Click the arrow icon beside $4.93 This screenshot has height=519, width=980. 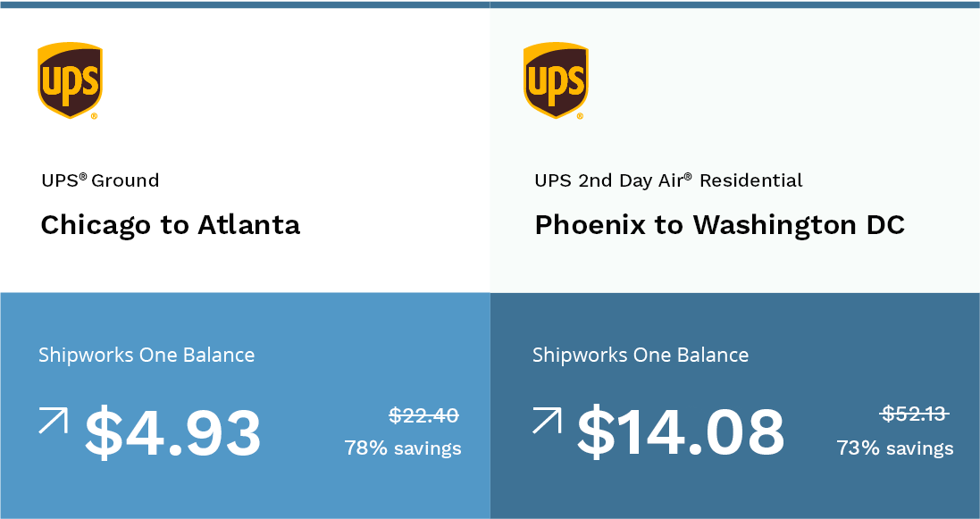53,420
